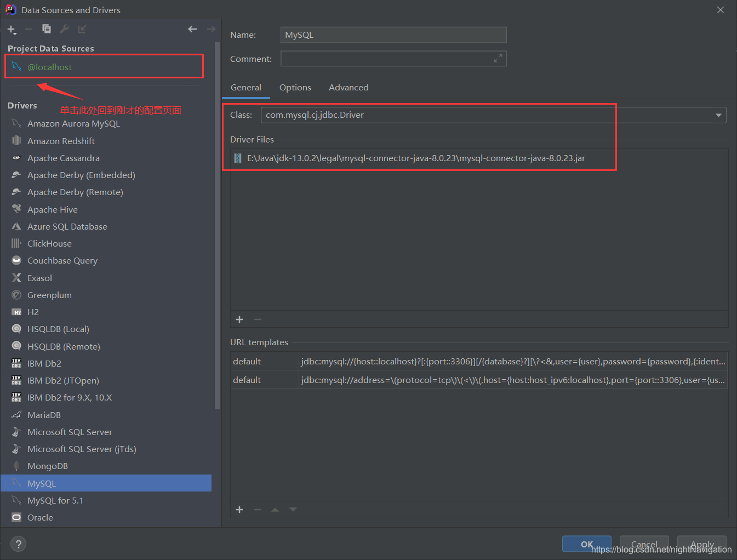Switch to the Options tab
Image resolution: width=737 pixels, height=560 pixels.
pyautogui.click(x=295, y=88)
